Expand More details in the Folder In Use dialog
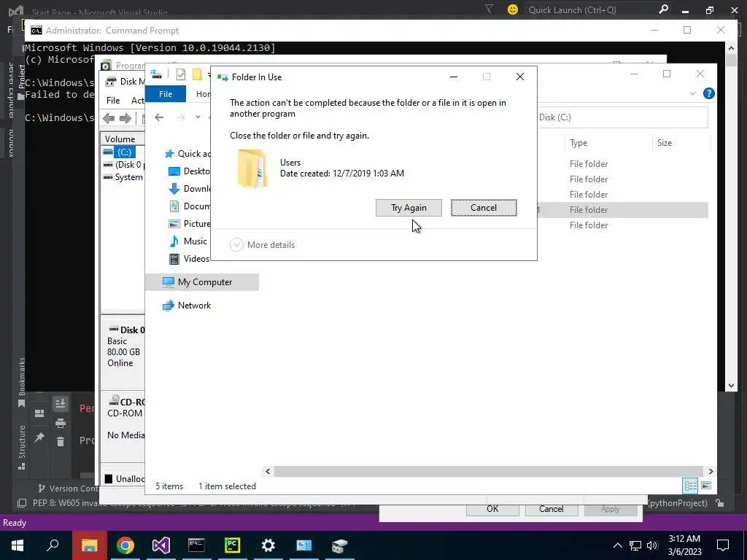The height and width of the screenshot is (560, 747). coord(263,245)
